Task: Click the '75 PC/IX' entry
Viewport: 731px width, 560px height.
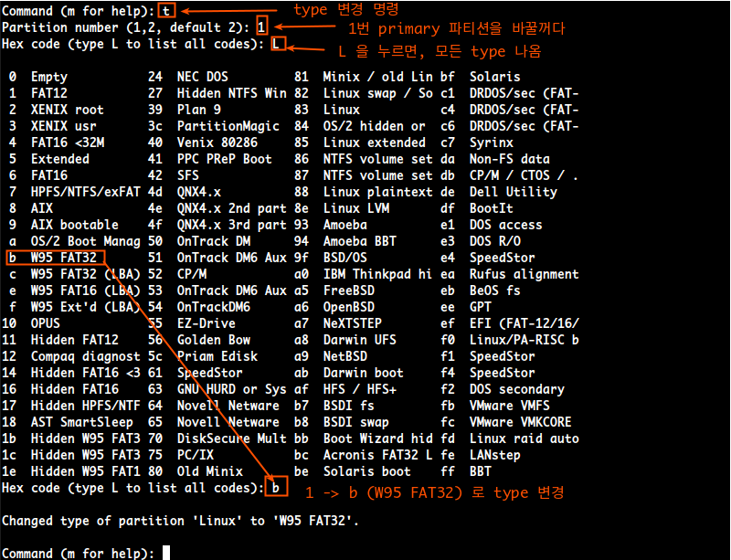Action: 181,455
